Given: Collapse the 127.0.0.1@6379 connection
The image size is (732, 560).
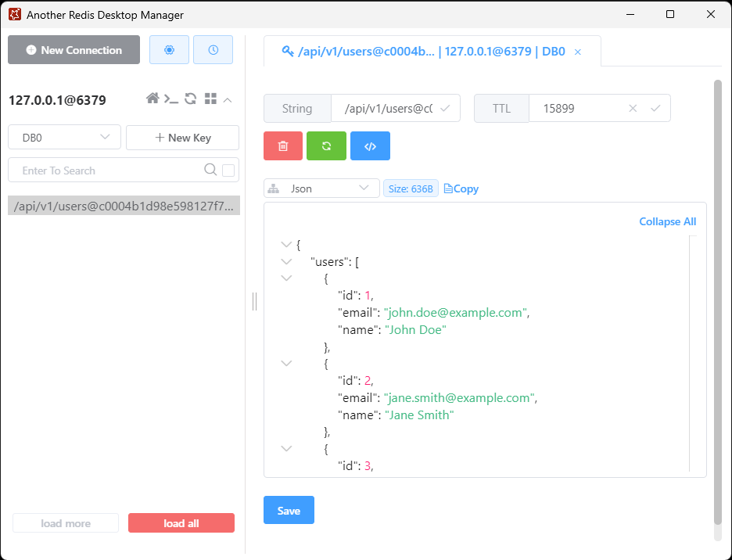Looking at the screenshot, I should (228, 100).
